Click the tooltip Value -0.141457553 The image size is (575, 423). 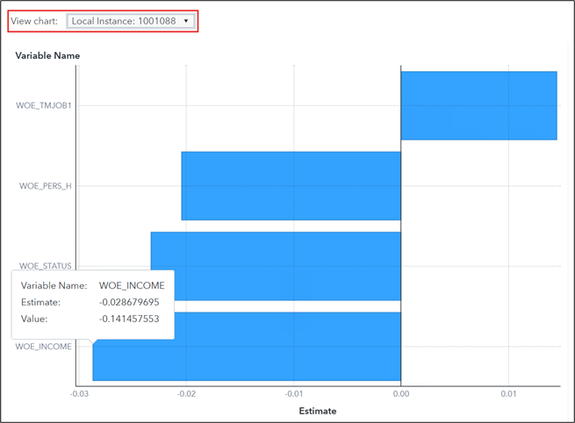point(129,319)
